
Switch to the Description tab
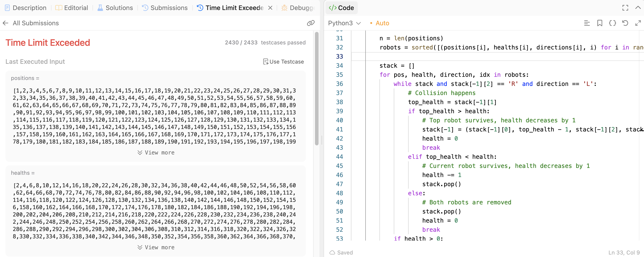(x=26, y=8)
